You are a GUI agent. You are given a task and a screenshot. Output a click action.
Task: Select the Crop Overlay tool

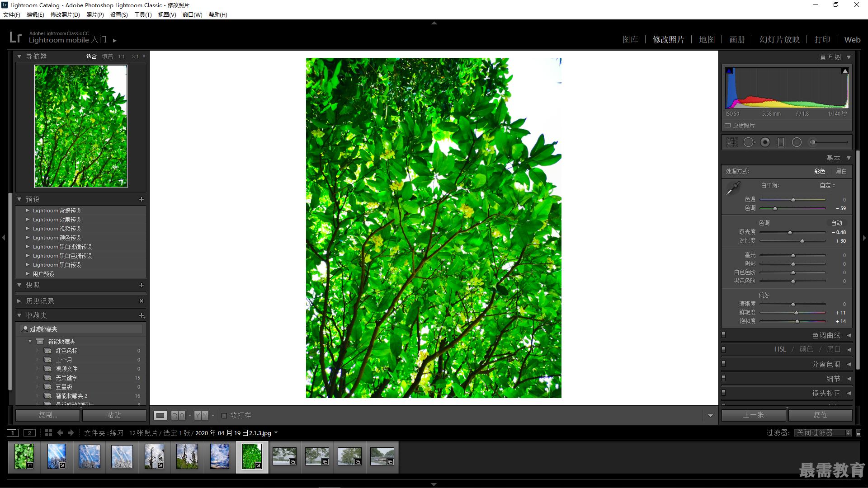(732, 142)
